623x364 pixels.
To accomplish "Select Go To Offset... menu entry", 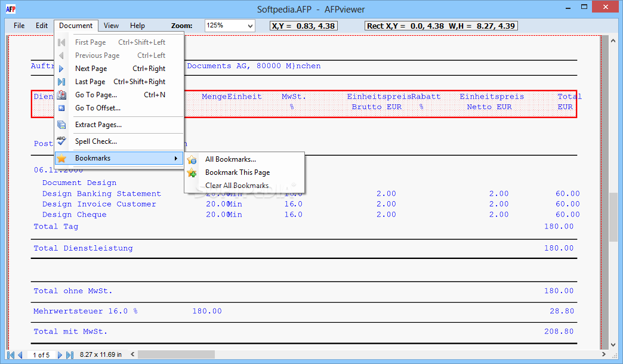I will pyautogui.click(x=119, y=107).
